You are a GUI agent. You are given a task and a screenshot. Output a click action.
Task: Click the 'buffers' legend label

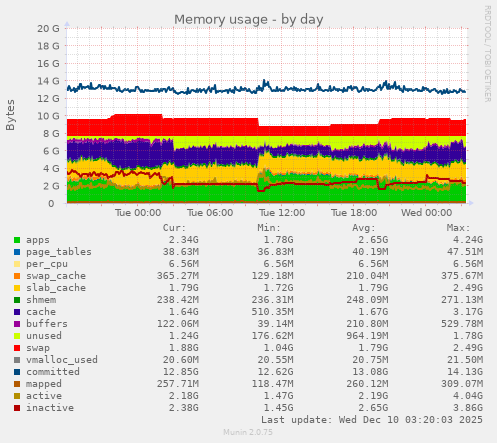[x=47, y=324]
